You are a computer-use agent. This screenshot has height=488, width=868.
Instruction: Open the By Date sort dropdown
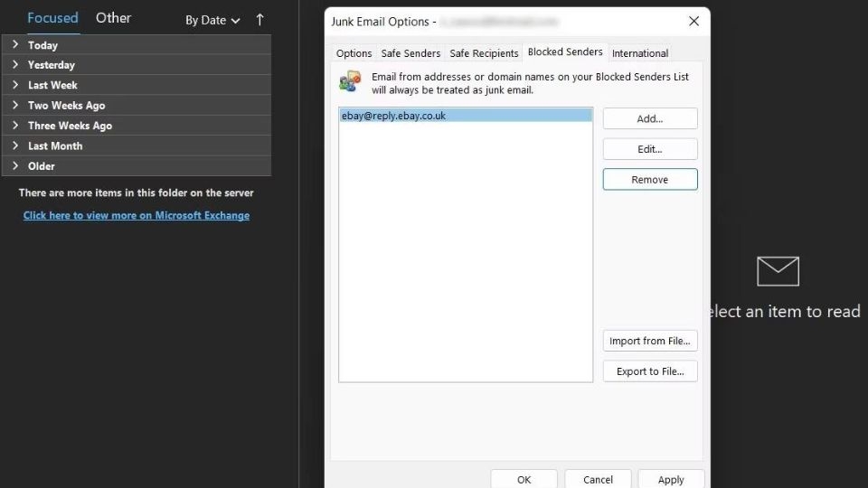[x=212, y=21]
